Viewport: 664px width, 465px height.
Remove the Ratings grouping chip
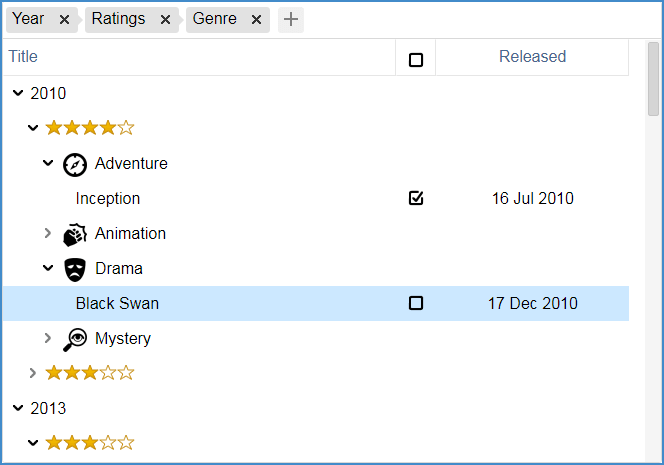point(165,19)
